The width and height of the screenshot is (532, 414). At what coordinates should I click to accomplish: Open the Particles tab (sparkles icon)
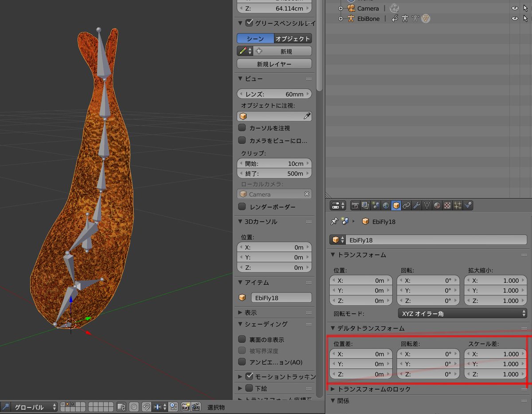click(x=458, y=205)
